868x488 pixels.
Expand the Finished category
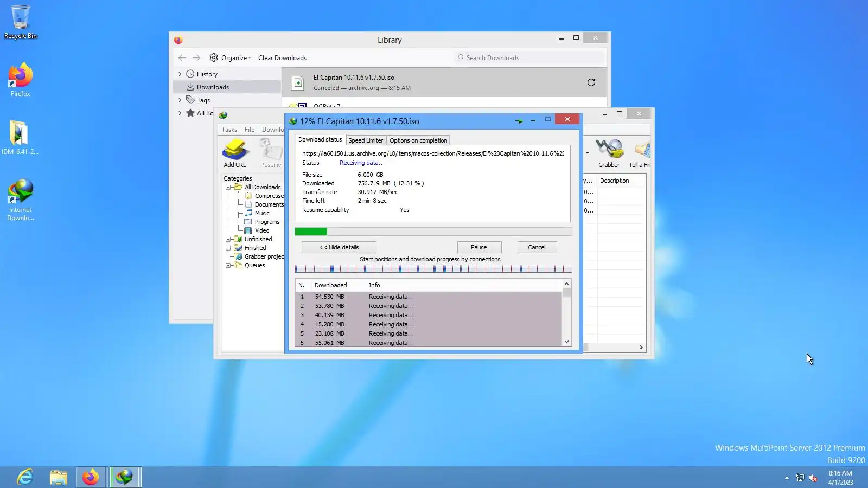click(x=228, y=248)
